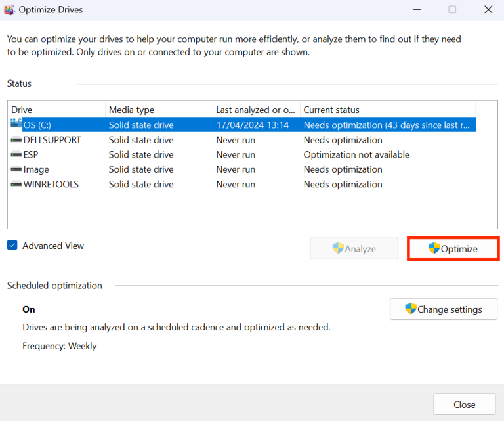Sort by the Drive column header
The height and width of the screenshot is (421, 504).
[57, 110]
